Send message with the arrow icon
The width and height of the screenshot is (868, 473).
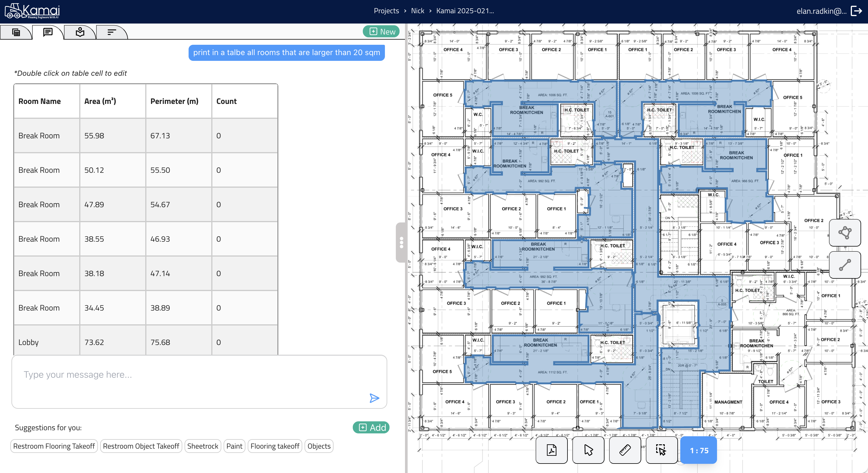click(374, 398)
